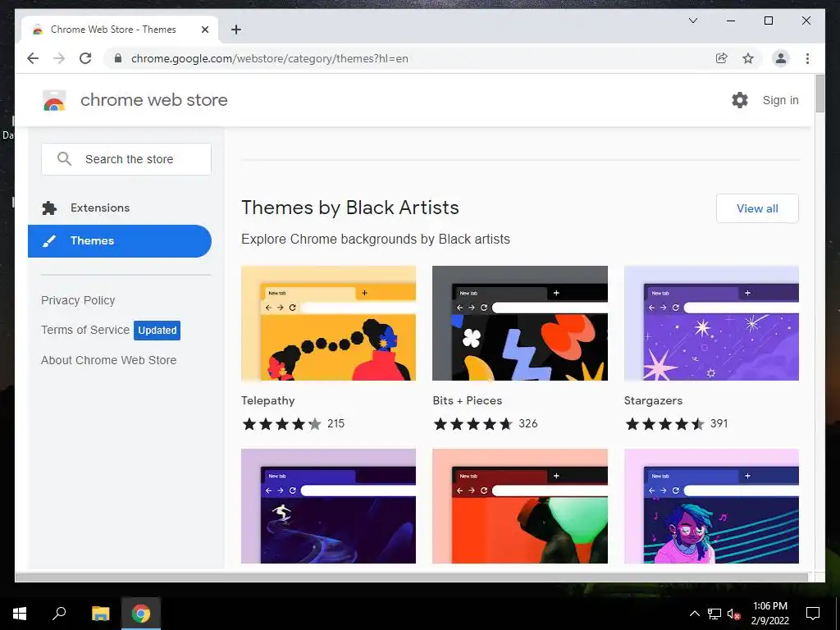Open File Explorer from the taskbar
840x630 pixels.
(100, 614)
